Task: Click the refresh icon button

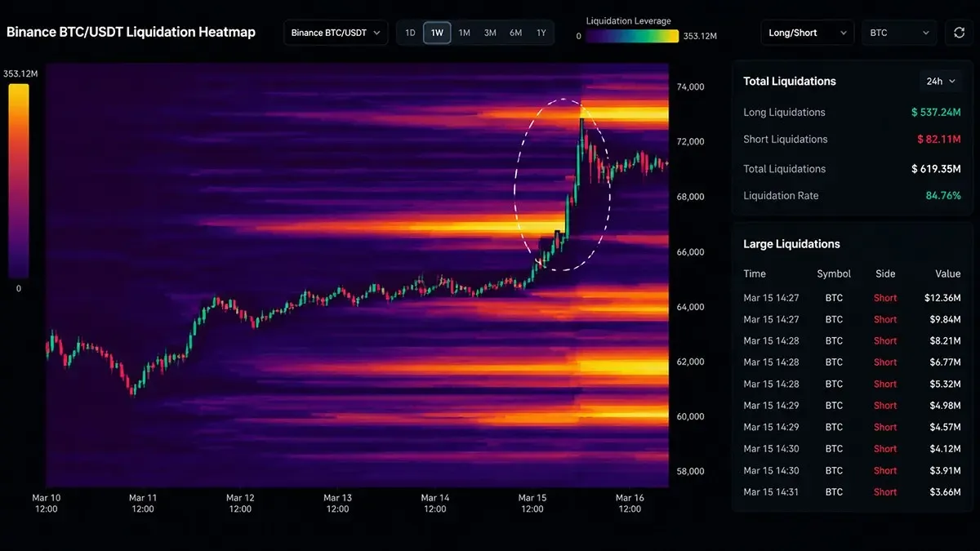Action: 959,33
